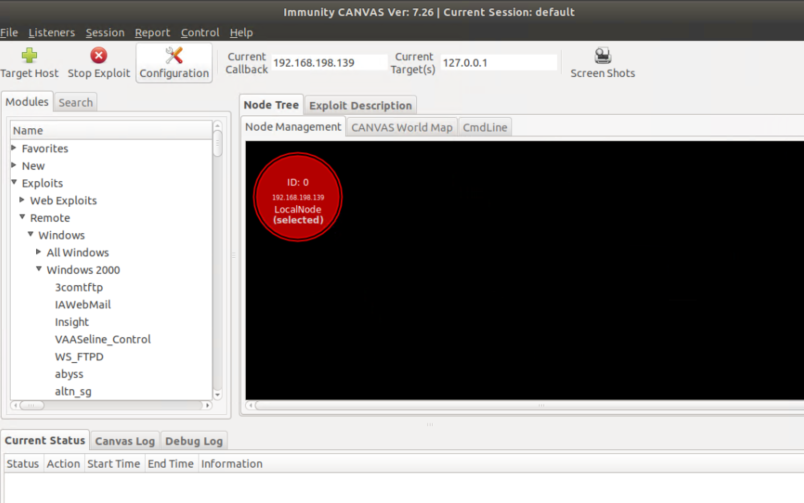Select the Insight exploit module

pos(72,322)
